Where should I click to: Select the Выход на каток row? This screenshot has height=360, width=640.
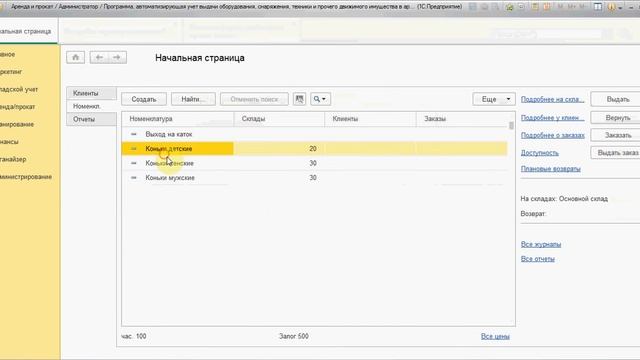tap(314, 134)
